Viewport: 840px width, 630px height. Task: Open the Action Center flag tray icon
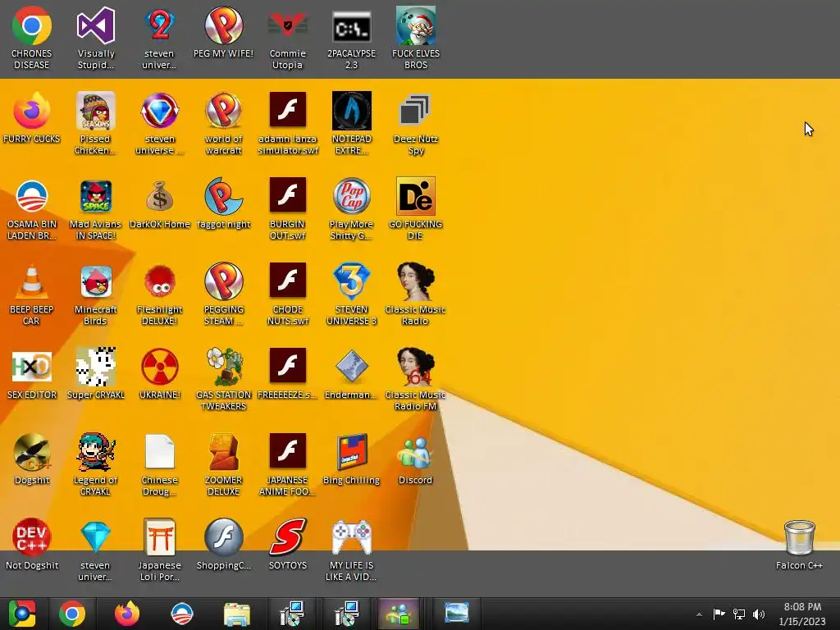coord(719,614)
